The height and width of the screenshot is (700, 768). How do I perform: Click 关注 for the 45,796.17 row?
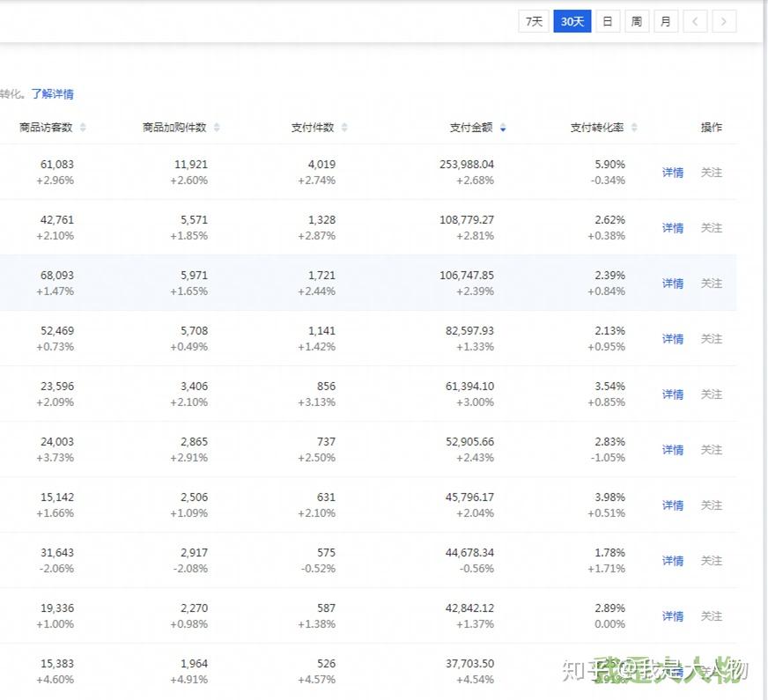click(x=711, y=505)
